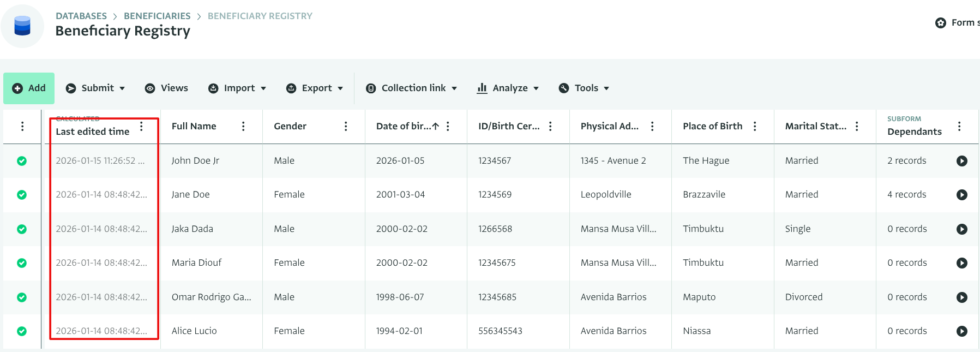Navigate to the Beneficiaries breadcrumb
This screenshot has width=980, height=352.
tap(157, 16)
